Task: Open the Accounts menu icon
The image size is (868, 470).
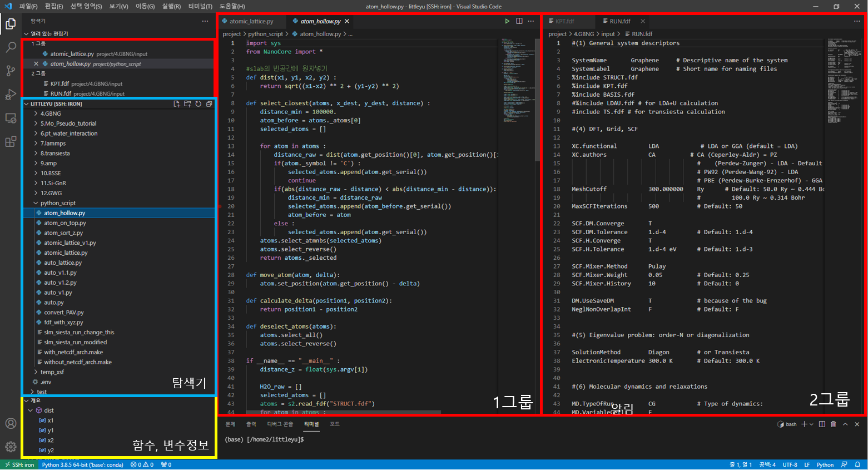Action: coord(11,423)
